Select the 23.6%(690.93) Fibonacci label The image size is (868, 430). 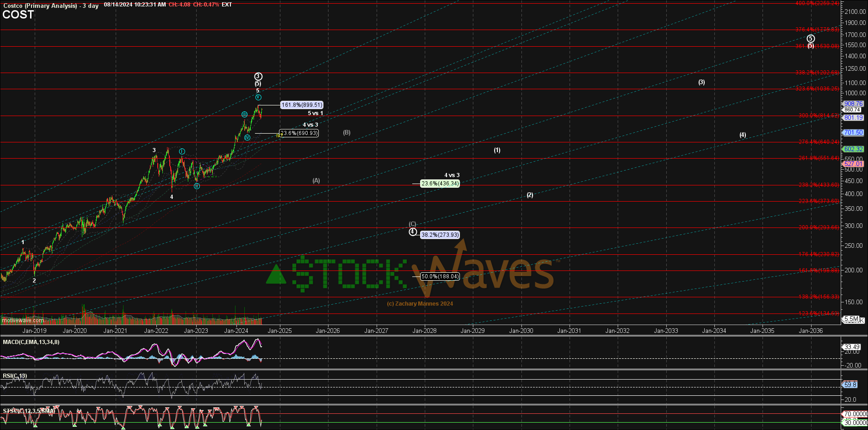[x=299, y=133]
